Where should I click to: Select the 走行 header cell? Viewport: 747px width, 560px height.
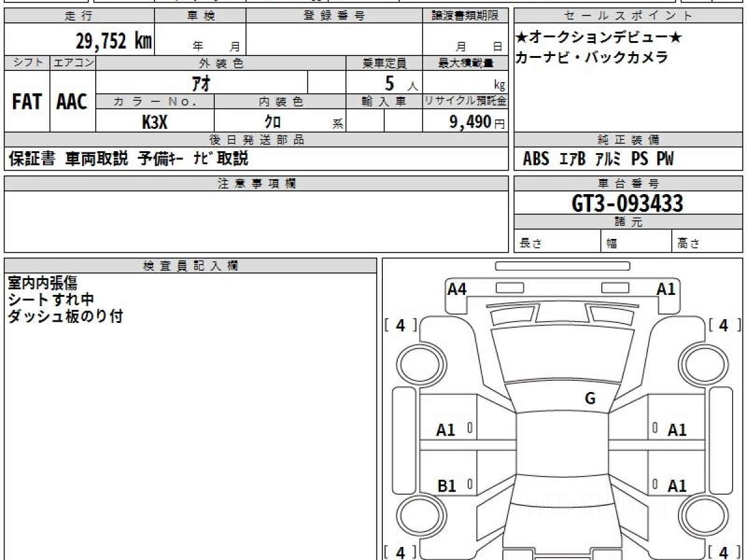coord(79,16)
